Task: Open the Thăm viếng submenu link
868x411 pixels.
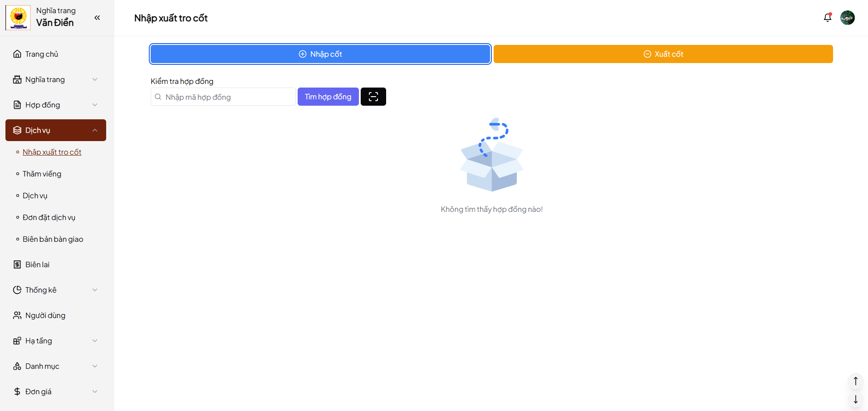Action: tap(42, 174)
